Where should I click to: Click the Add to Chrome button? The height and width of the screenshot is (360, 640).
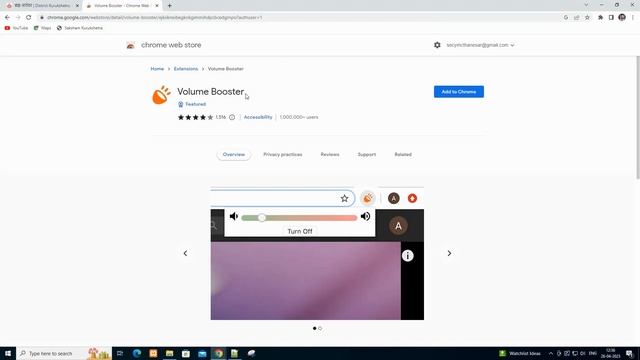click(459, 92)
